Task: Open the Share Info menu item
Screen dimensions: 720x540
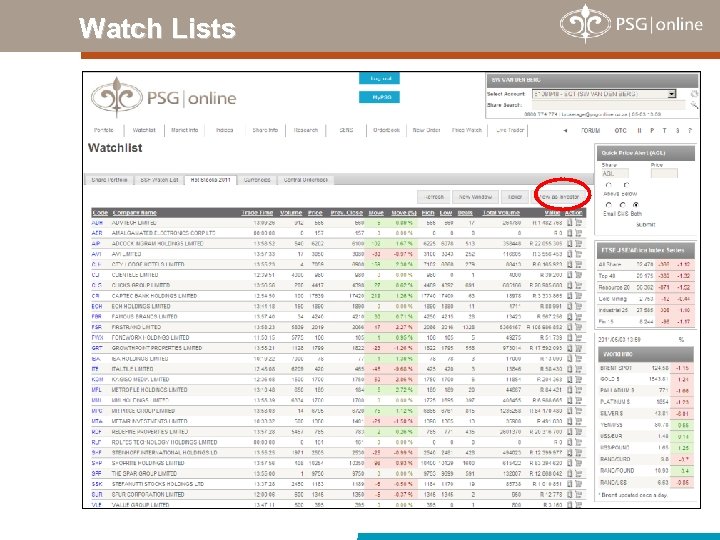Action: tap(265, 130)
